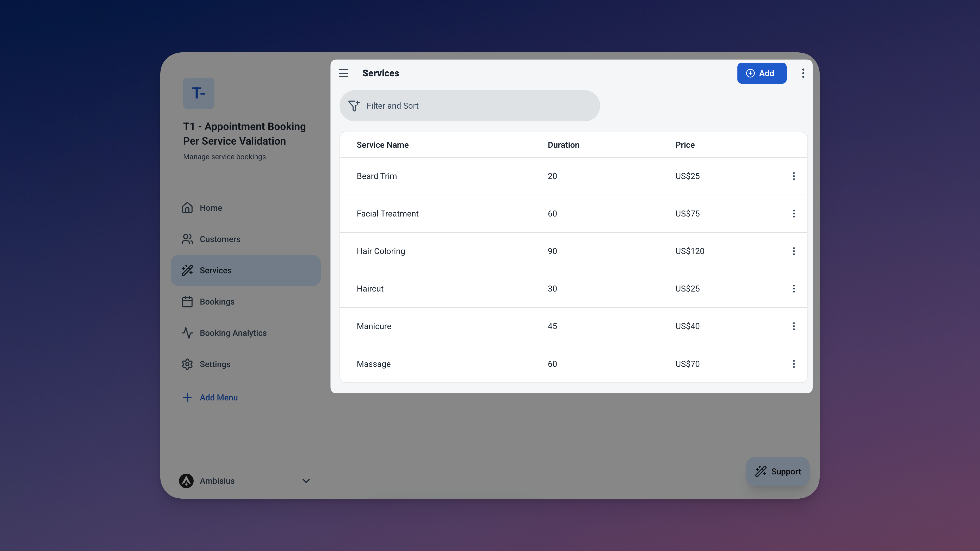Open Massage row options menu

pos(794,364)
